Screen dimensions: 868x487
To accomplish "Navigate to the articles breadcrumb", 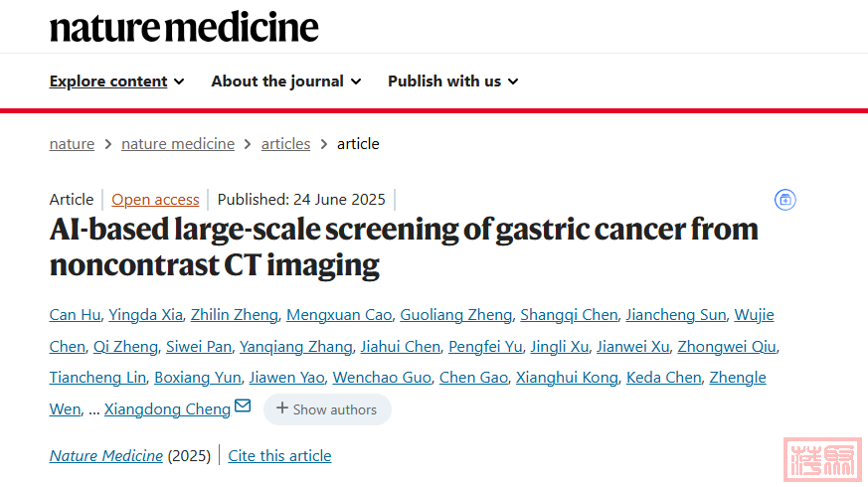I will click(285, 144).
